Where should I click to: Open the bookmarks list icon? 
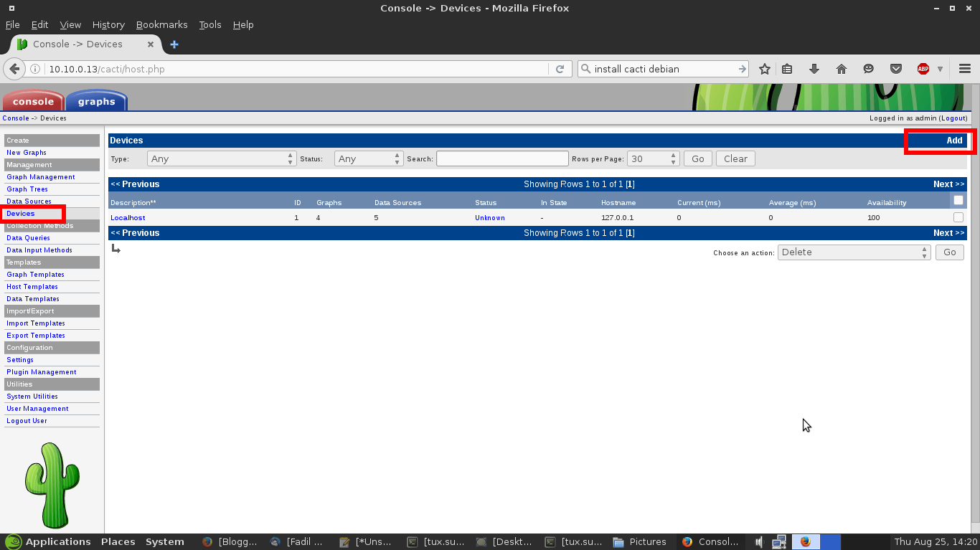coord(787,69)
